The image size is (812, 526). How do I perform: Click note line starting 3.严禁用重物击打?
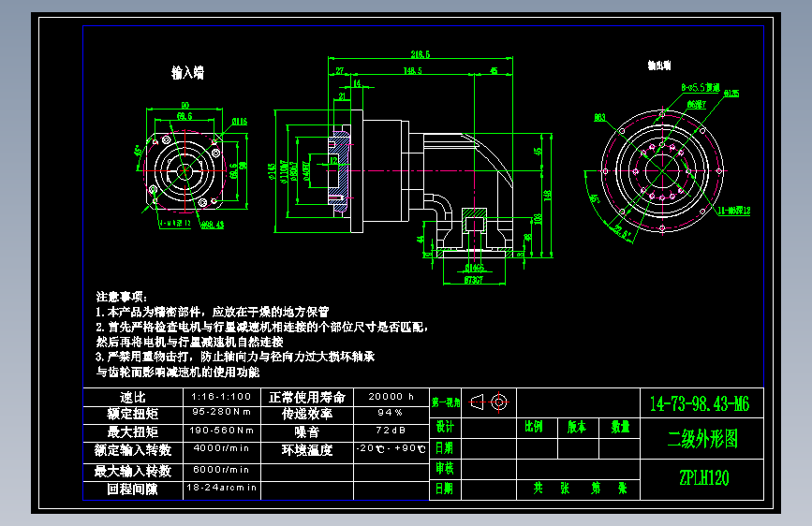235,357
